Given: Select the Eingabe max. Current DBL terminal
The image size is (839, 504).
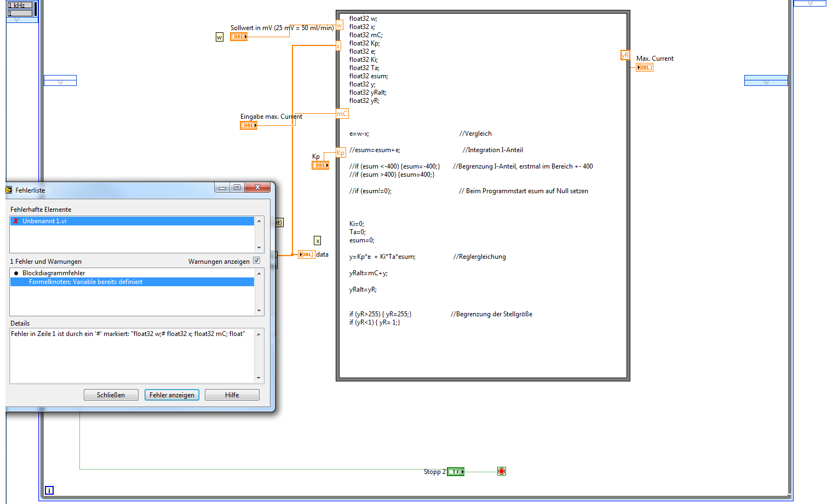Looking at the screenshot, I should click(249, 125).
